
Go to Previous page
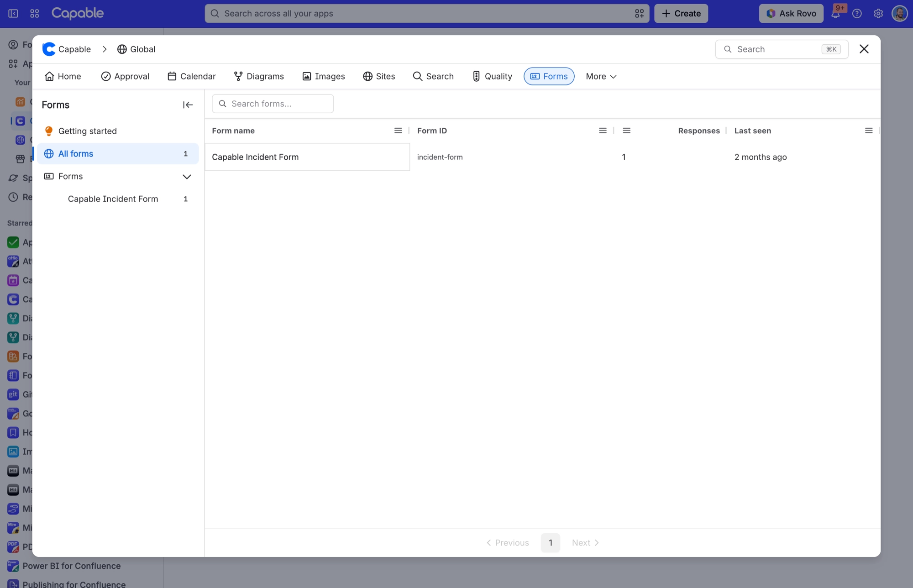(508, 543)
